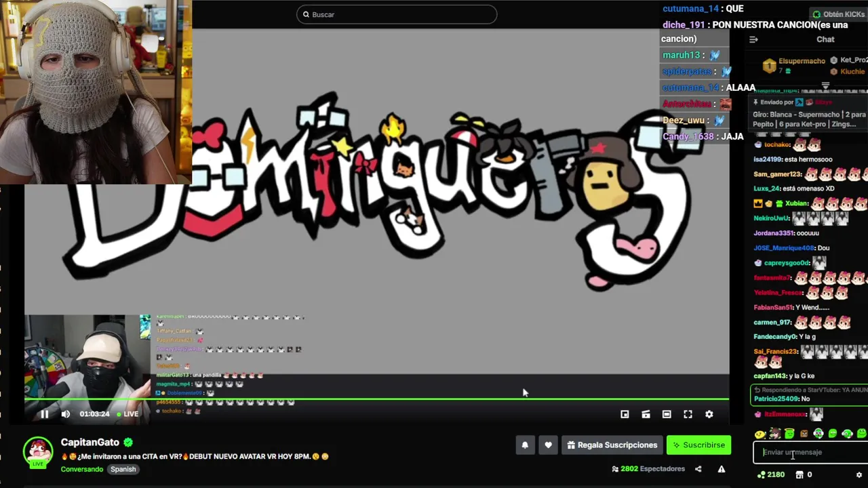Screen dimensions: 868x488
Task: Click username tochako in chat
Action: (777, 144)
